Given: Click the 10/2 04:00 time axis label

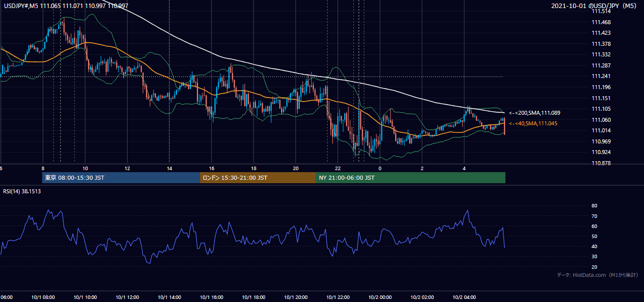Looking at the screenshot, I should 464,297.
